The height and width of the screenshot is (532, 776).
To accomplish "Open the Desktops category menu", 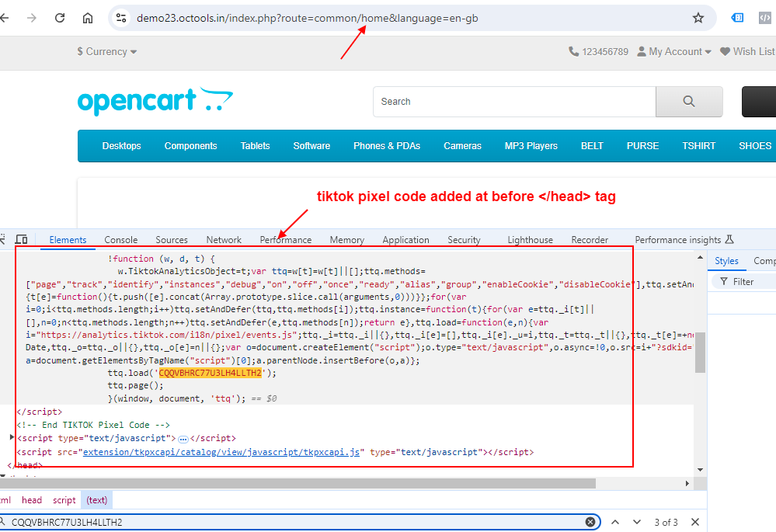I will [122, 146].
